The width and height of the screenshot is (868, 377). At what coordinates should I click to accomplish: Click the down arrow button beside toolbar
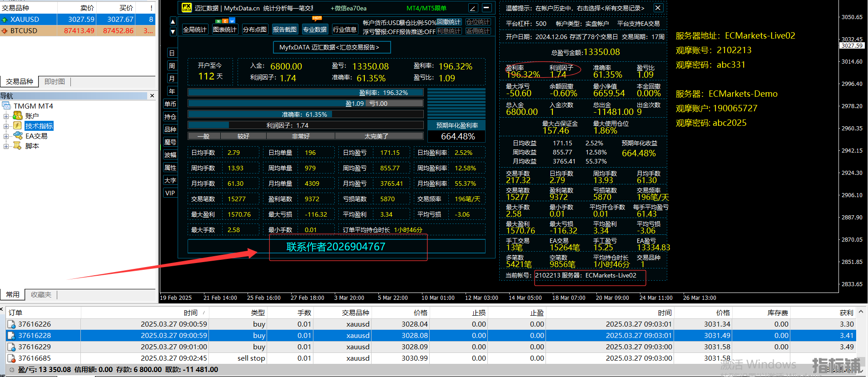pos(173,31)
